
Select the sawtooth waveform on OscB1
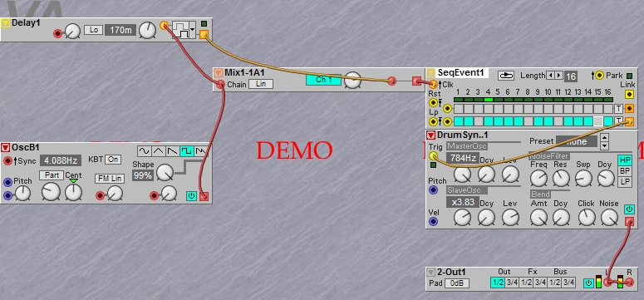pos(173,151)
